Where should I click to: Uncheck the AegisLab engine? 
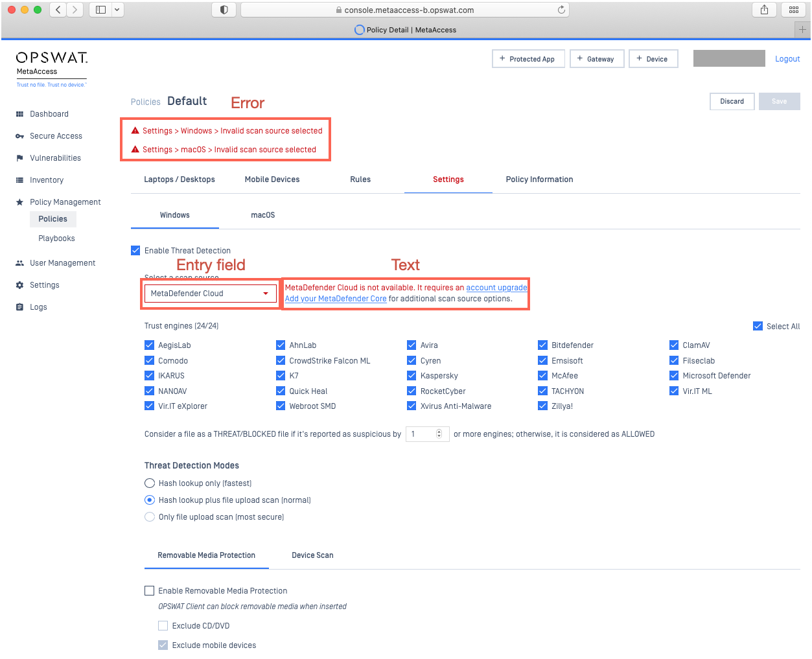[149, 345]
